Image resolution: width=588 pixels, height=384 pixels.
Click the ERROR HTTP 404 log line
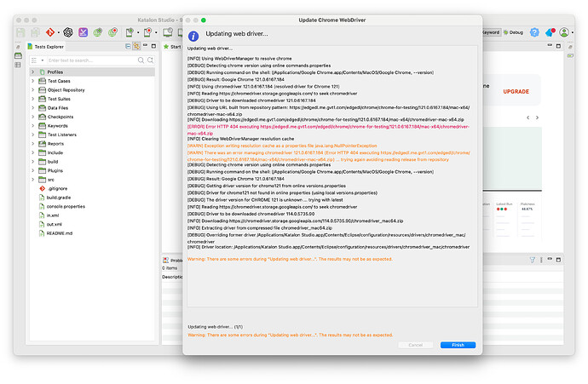(328, 130)
